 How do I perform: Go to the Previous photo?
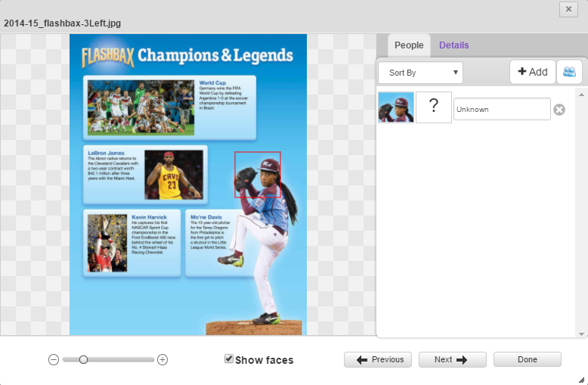click(378, 359)
